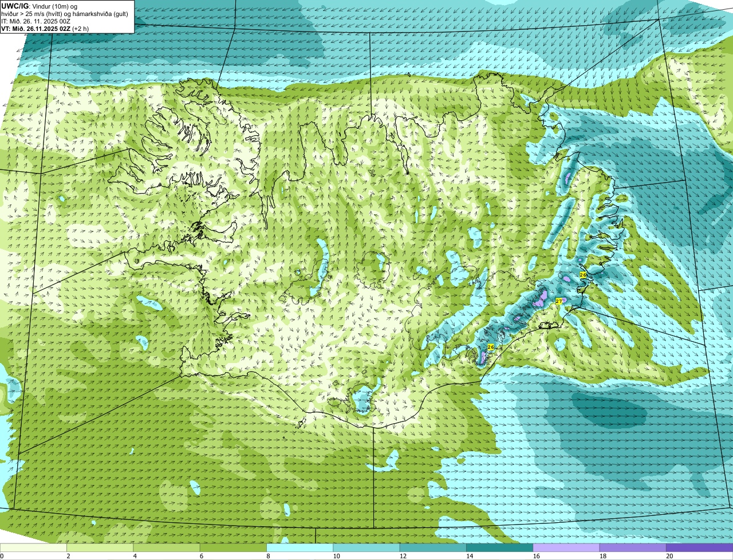
Task: Select the 16–18 m/s lavender legend swatch
Action: coord(566,547)
